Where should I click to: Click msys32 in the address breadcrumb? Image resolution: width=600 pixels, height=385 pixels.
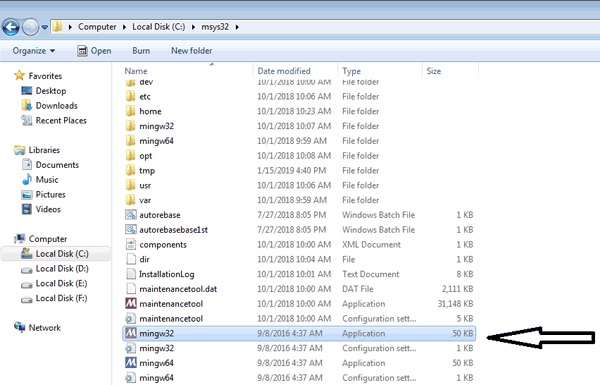(215, 27)
